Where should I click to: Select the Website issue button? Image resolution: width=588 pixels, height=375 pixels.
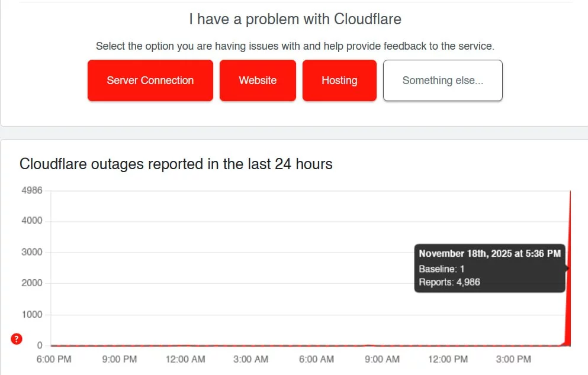point(258,80)
